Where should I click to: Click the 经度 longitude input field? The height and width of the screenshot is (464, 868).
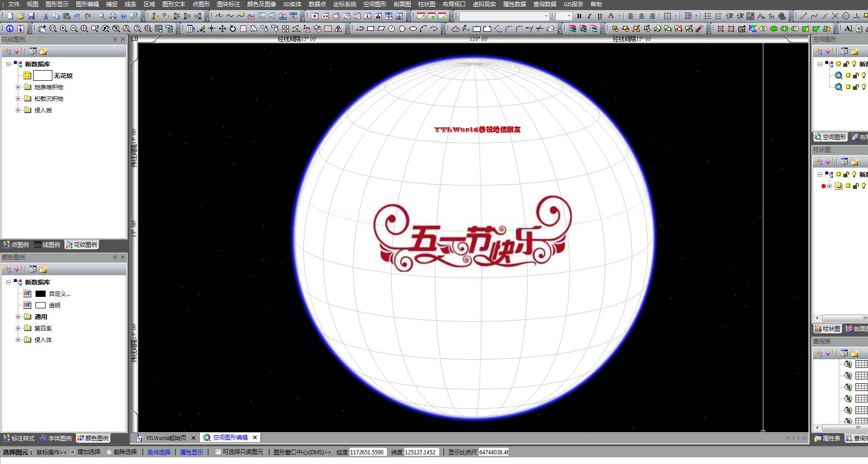click(x=368, y=452)
